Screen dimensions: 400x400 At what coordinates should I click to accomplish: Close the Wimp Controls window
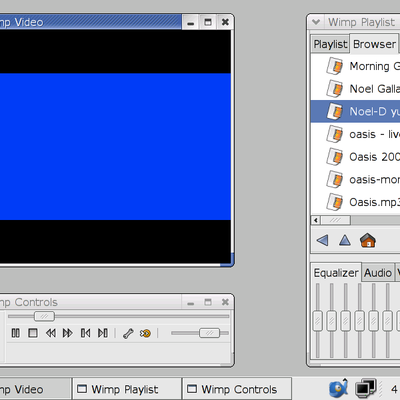point(225,302)
